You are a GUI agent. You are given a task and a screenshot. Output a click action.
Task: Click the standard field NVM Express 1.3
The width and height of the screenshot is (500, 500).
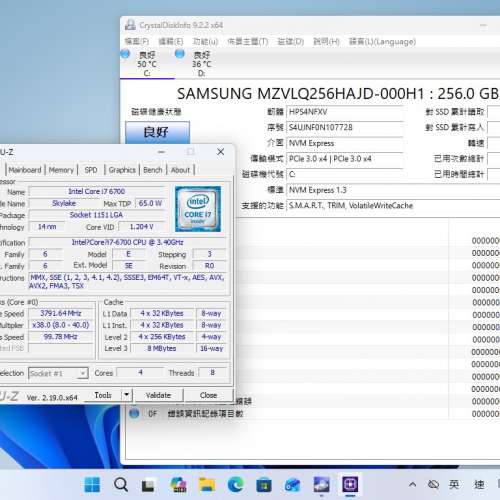393,190
